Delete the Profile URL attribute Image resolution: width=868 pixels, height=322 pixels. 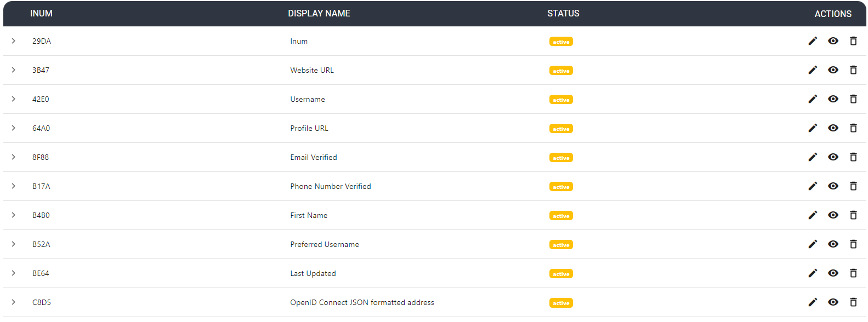[x=853, y=128]
